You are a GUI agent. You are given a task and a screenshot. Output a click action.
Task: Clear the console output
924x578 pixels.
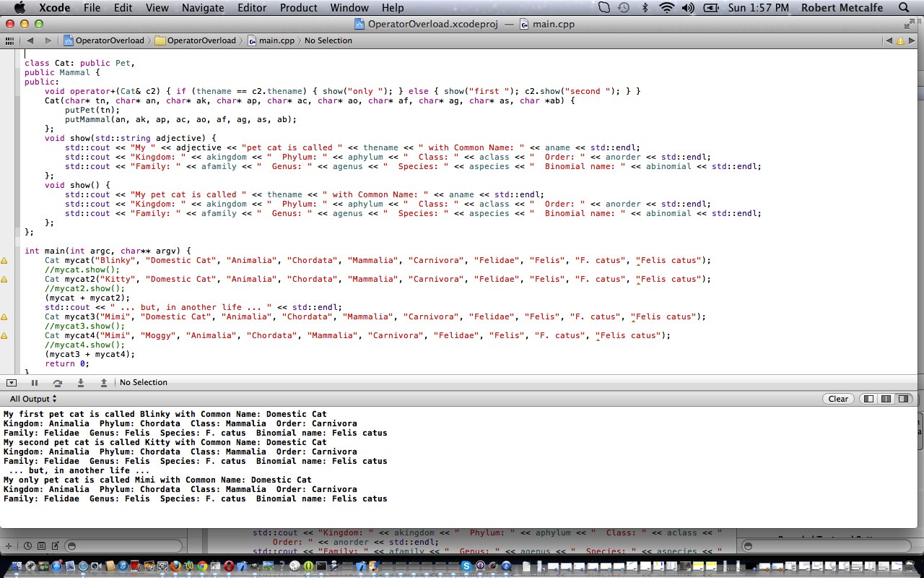[x=838, y=399]
